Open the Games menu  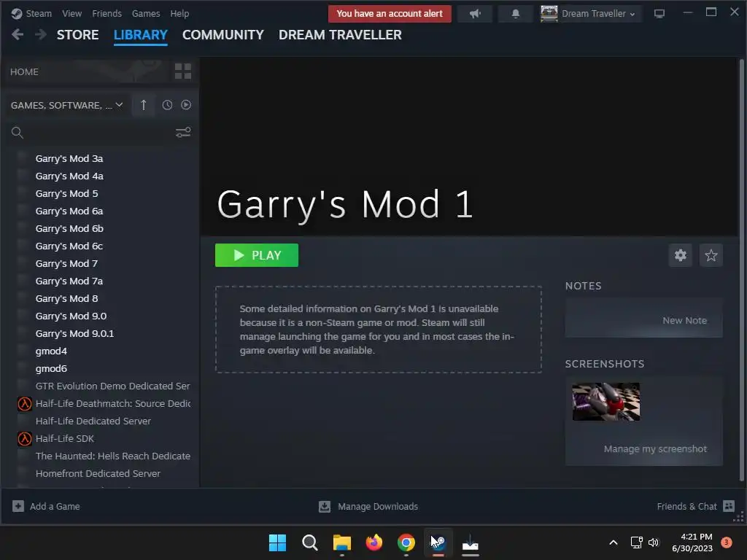(x=146, y=13)
